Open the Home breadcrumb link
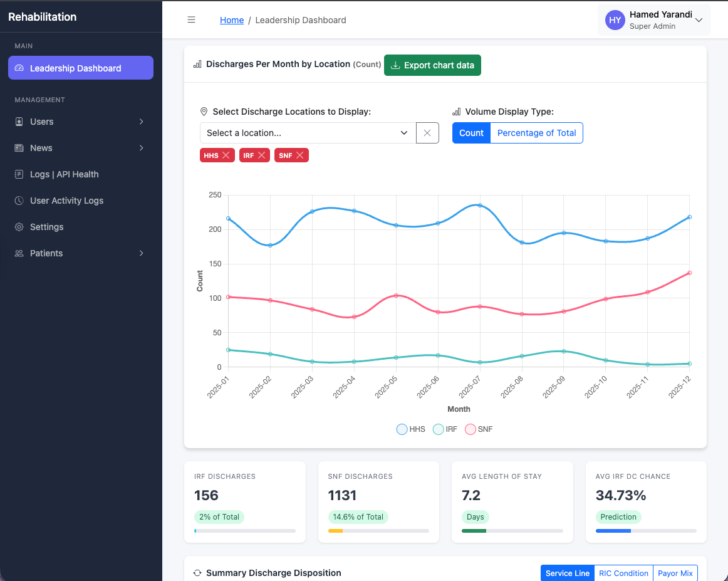This screenshot has width=728, height=581. point(232,19)
